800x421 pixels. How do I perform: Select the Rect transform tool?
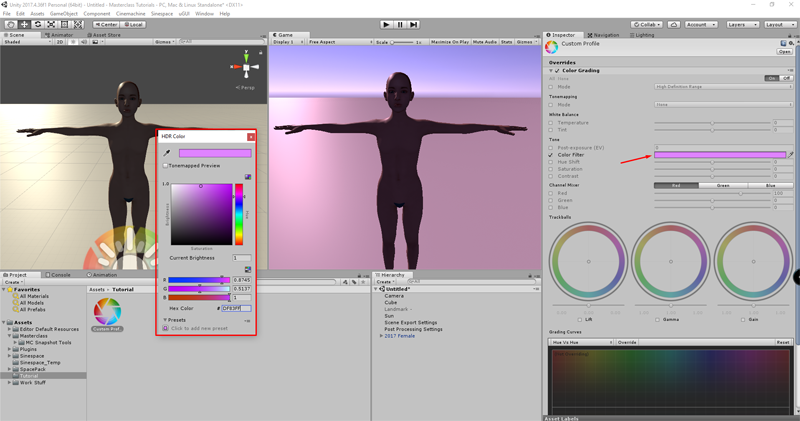64,24
